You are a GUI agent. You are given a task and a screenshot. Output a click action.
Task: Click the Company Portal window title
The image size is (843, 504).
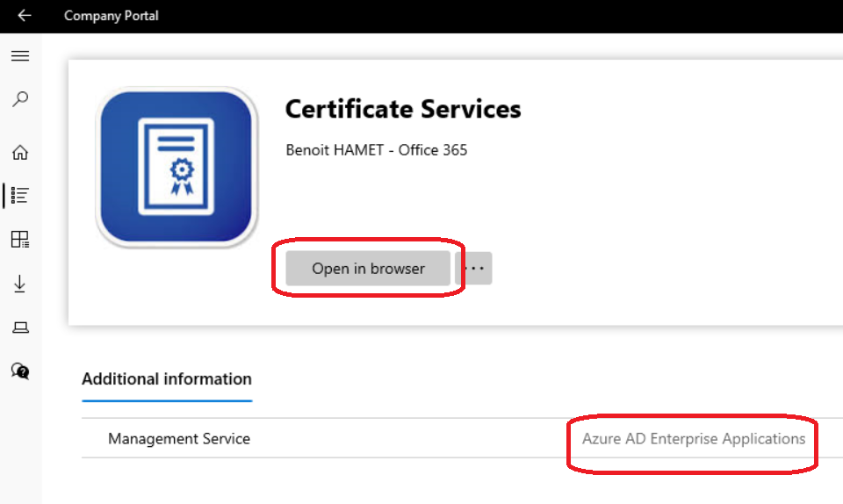click(112, 16)
